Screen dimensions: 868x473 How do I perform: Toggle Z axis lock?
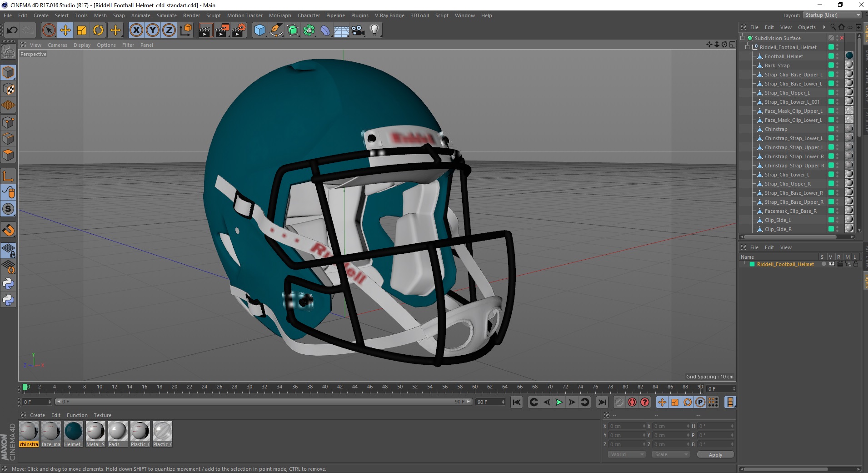coord(169,30)
